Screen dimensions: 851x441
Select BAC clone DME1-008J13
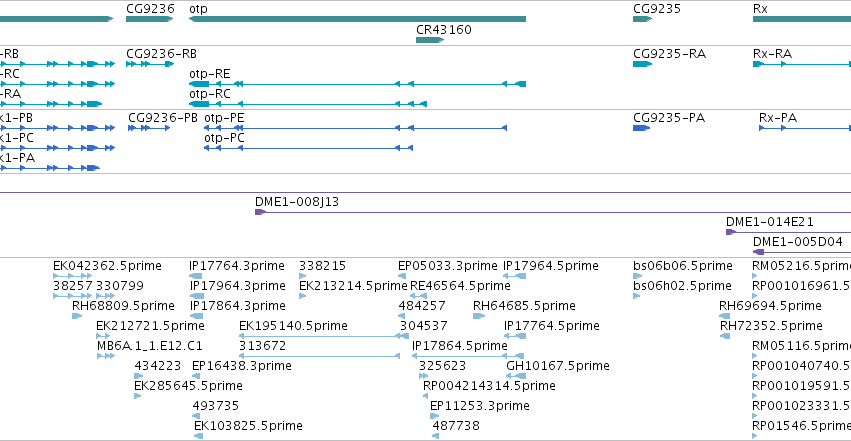coord(553,212)
